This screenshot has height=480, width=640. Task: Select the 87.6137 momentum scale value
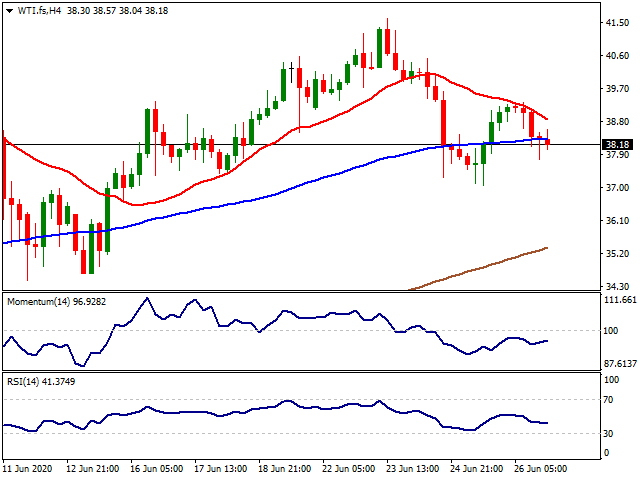point(620,364)
